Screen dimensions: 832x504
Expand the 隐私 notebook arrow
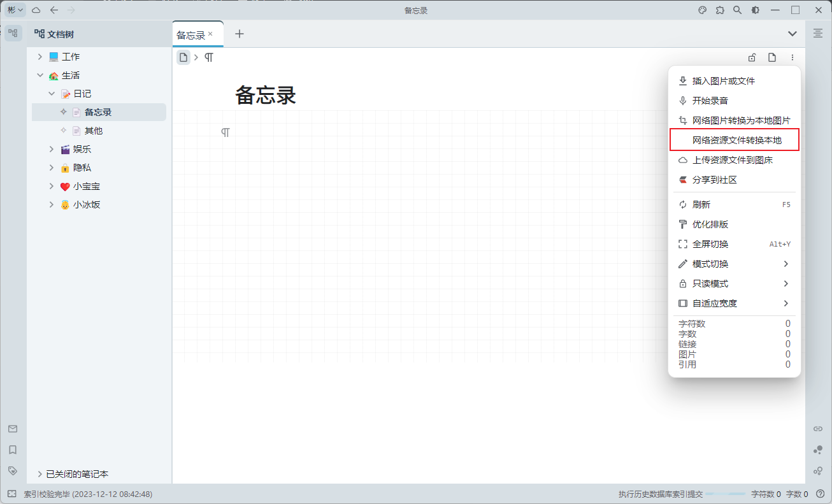52,168
